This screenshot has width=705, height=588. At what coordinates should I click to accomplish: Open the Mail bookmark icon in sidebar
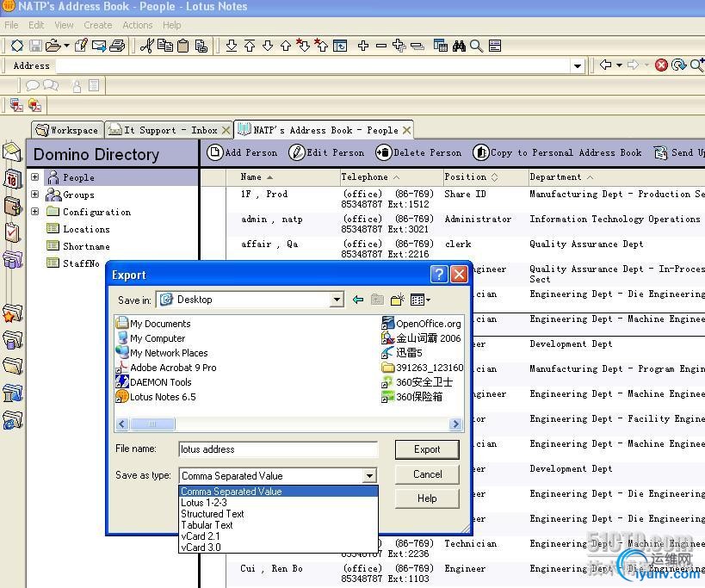coord(12,152)
